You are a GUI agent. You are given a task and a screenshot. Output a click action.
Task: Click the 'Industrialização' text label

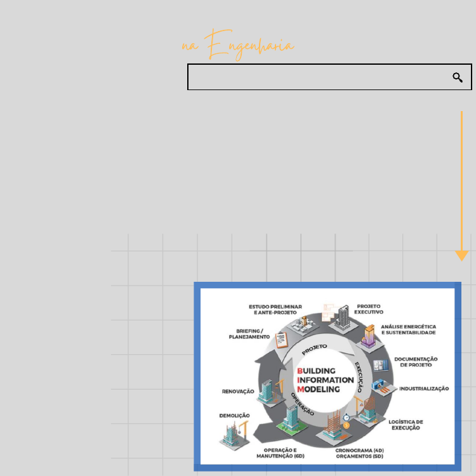pos(424,388)
